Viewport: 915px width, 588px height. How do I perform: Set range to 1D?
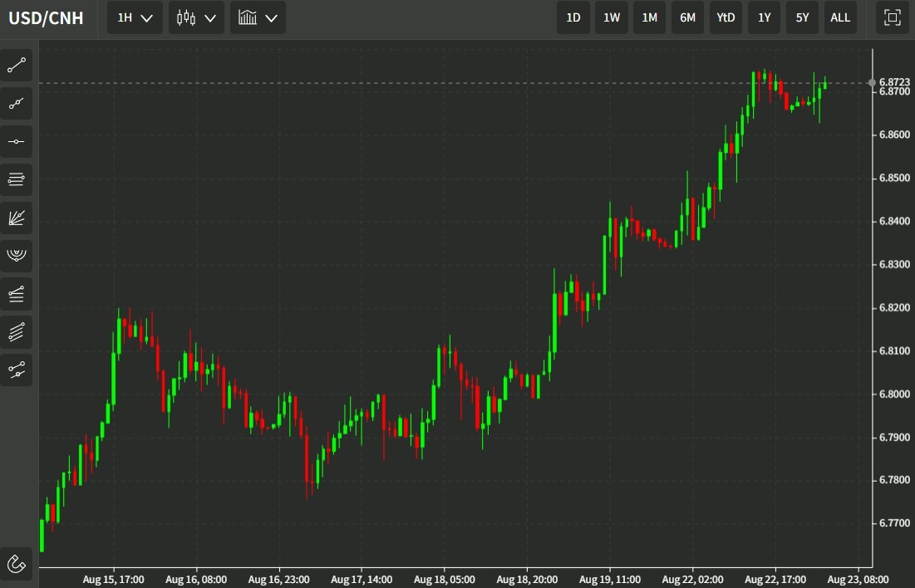coord(573,17)
